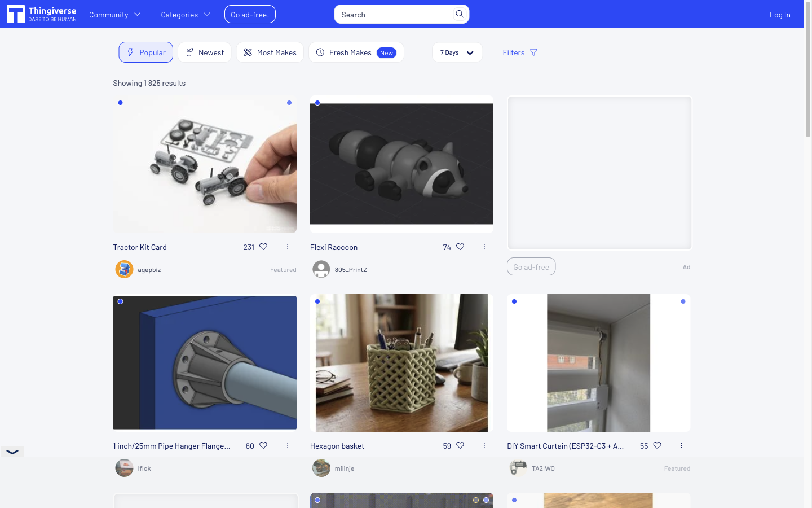The image size is (812, 508).
Task: Like the Flexi Raccoon model
Action: tap(460, 247)
